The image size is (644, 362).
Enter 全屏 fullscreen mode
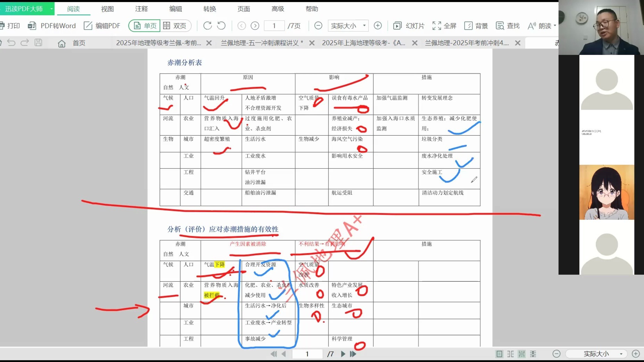[444, 26]
